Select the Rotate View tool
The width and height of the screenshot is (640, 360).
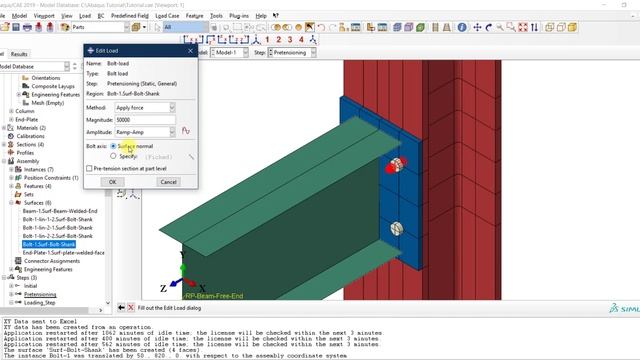(x=488, y=27)
